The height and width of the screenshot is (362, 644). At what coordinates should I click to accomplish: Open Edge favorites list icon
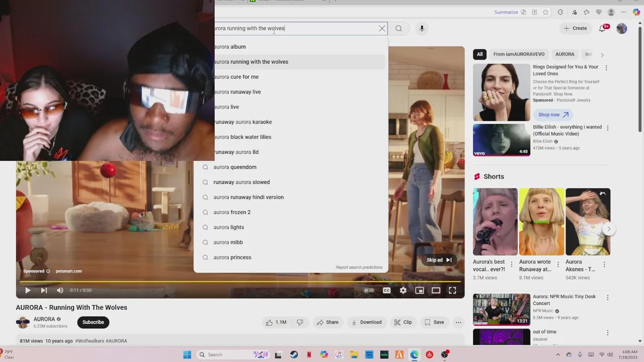pyautogui.click(x=587, y=12)
